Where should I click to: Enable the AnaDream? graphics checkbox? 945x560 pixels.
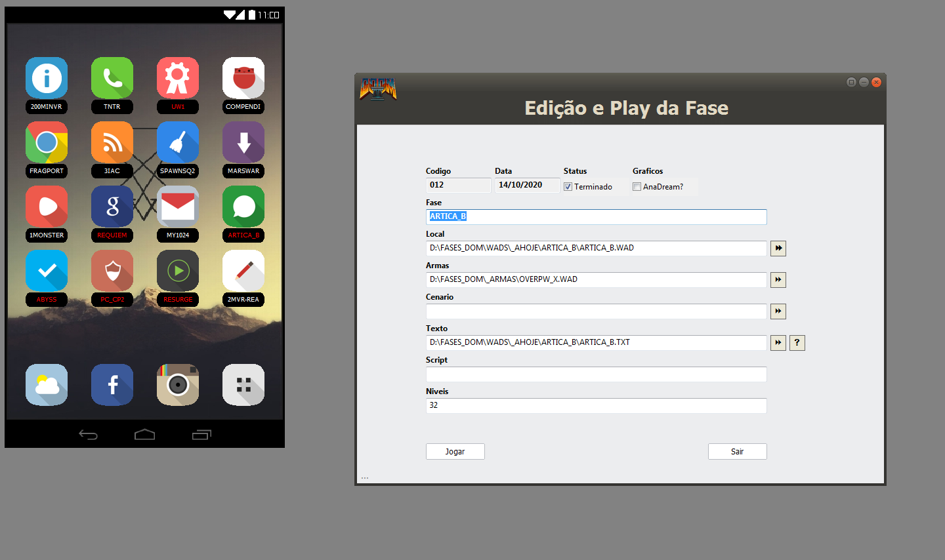(637, 187)
